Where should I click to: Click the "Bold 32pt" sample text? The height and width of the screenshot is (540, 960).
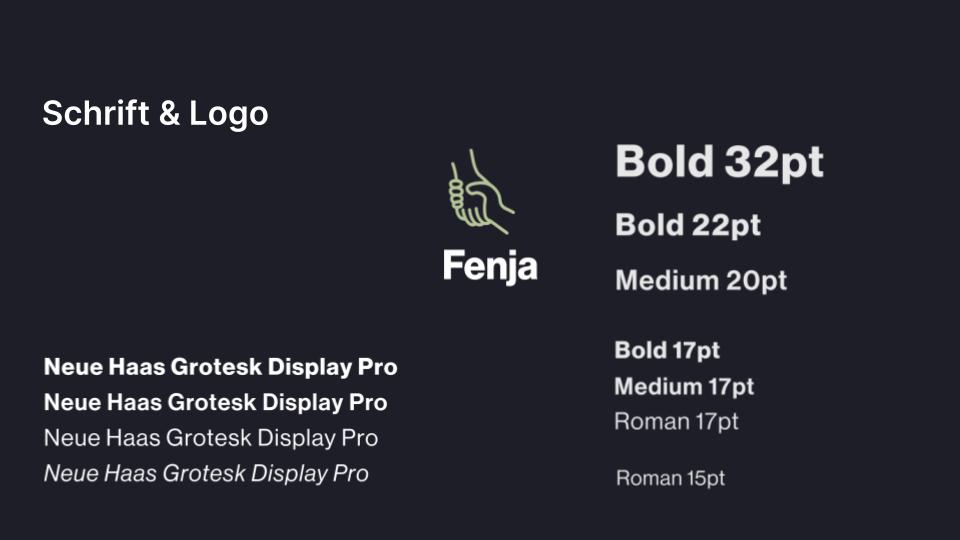click(x=719, y=162)
